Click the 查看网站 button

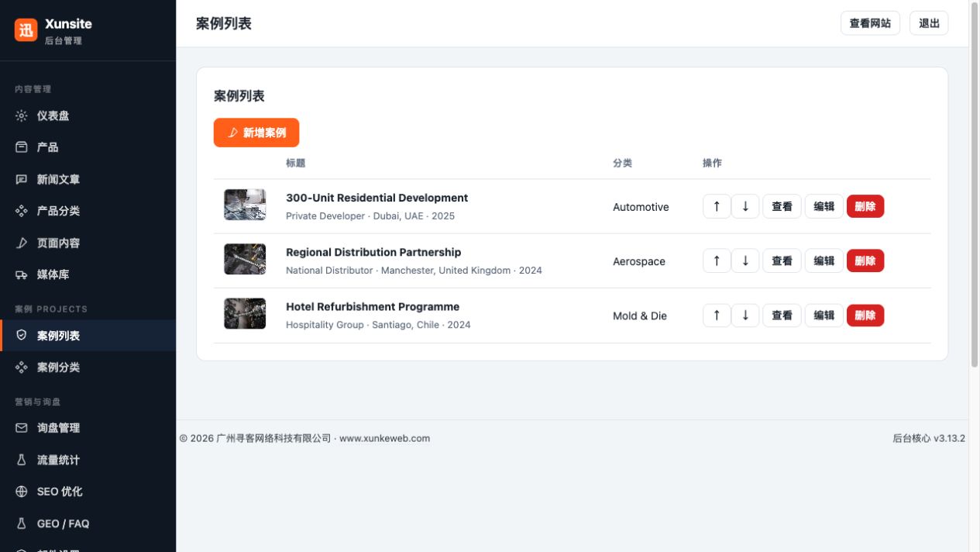tap(870, 23)
